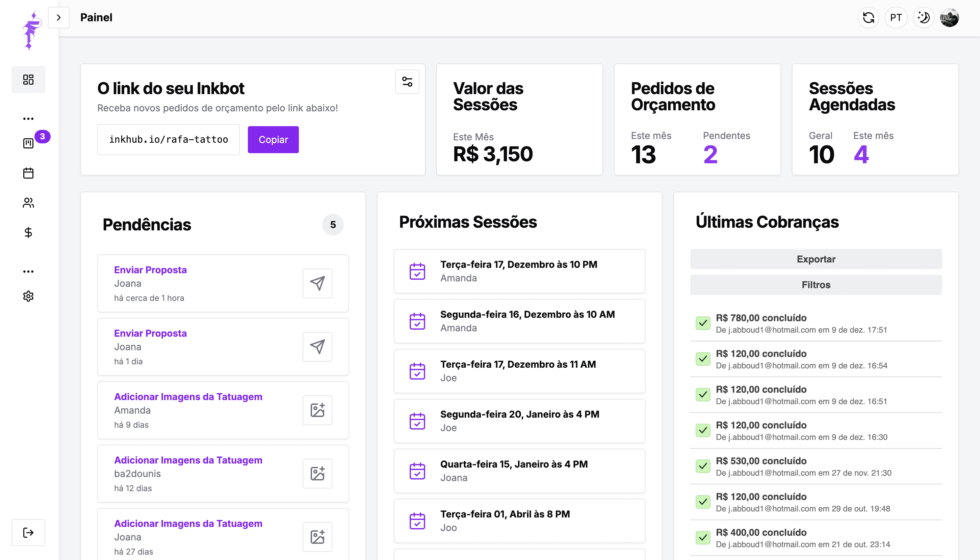Screen dimensions: 980x560
Task: Open the calendar icon in sidebar
Action: point(28,173)
